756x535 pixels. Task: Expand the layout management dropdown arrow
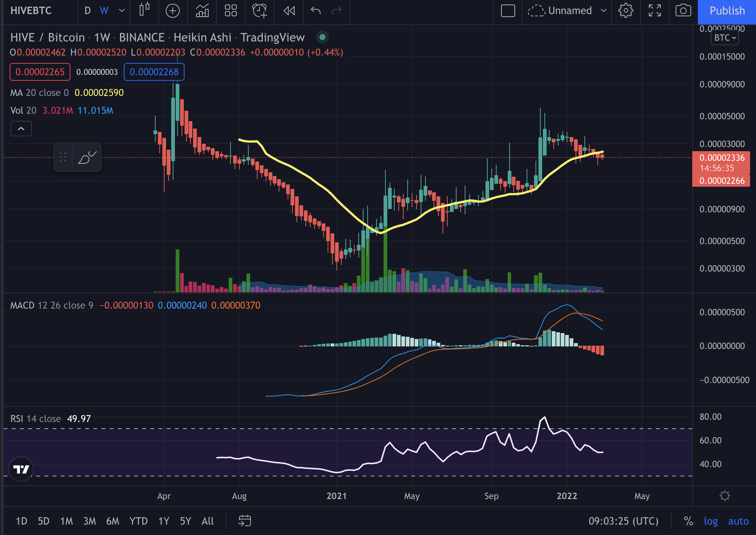pos(604,11)
